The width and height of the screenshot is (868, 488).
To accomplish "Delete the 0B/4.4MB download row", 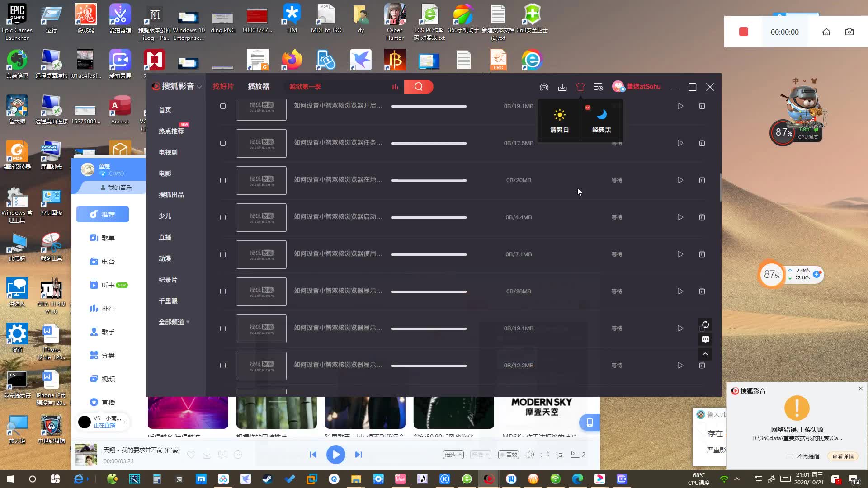I will click(x=702, y=217).
